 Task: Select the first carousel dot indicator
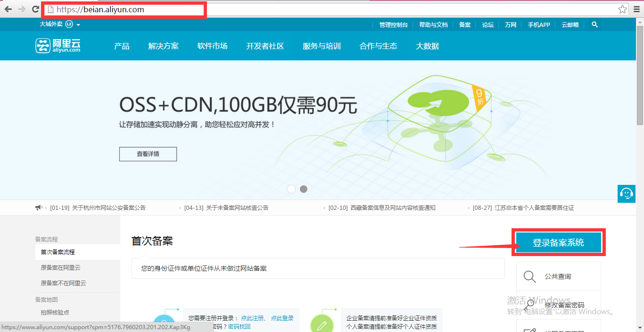(x=291, y=189)
